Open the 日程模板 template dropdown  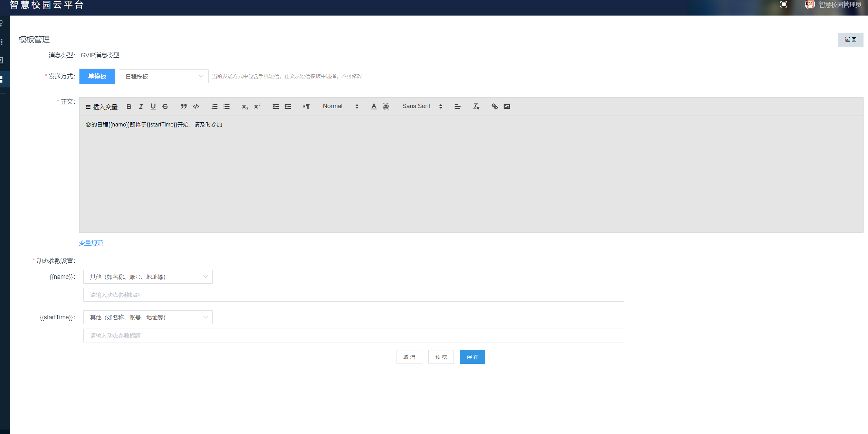pyautogui.click(x=163, y=76)
